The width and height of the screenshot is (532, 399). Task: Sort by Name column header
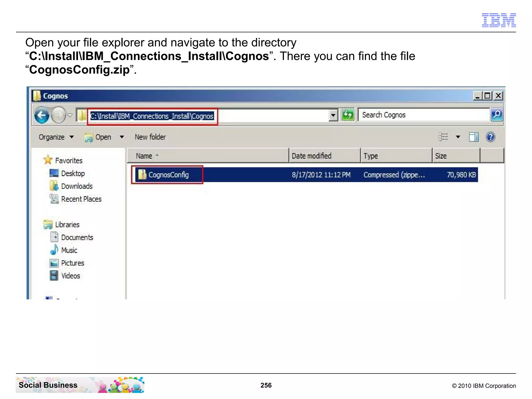tap(208, 156)
